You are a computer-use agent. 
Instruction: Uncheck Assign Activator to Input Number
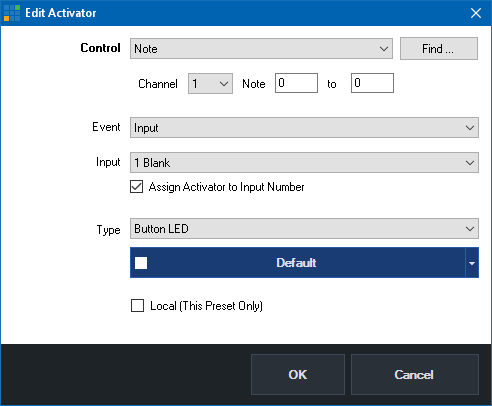[x=137, y=187]
